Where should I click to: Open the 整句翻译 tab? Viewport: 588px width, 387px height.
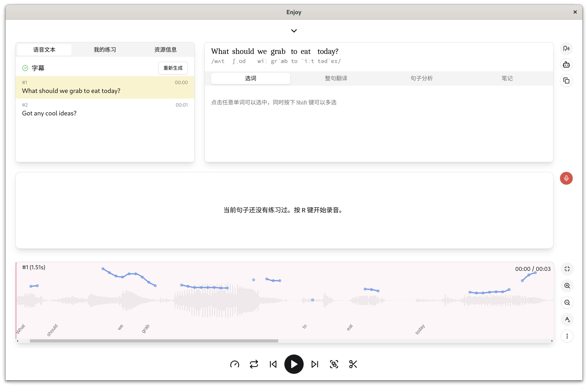[336, 78]
